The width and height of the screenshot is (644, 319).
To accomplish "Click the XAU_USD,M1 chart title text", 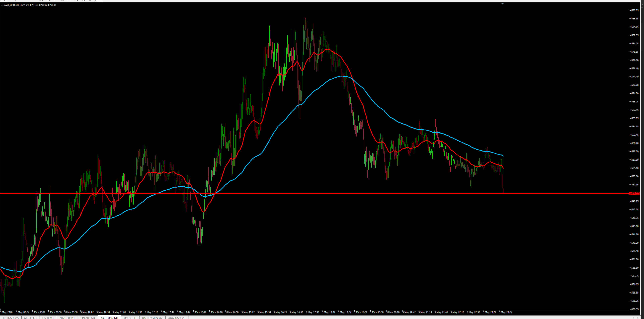I will click(x=11, y=5).
